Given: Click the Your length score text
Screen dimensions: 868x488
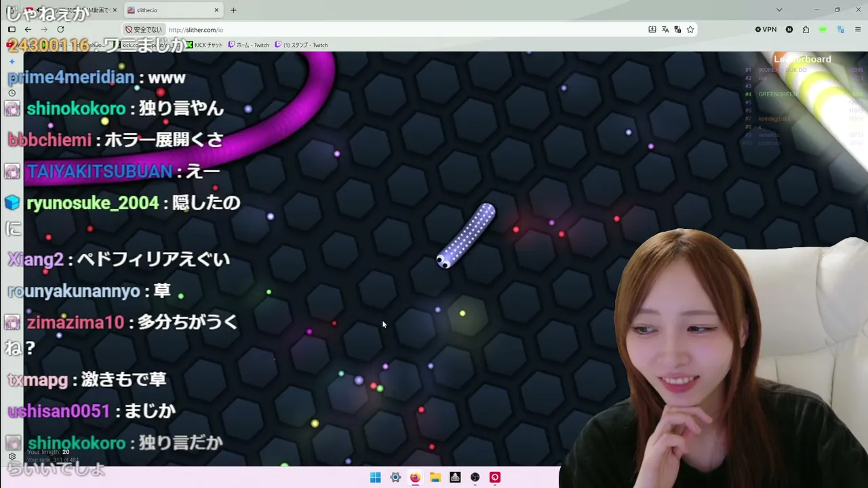Looking at the screenshot, I should pos(48,452).
